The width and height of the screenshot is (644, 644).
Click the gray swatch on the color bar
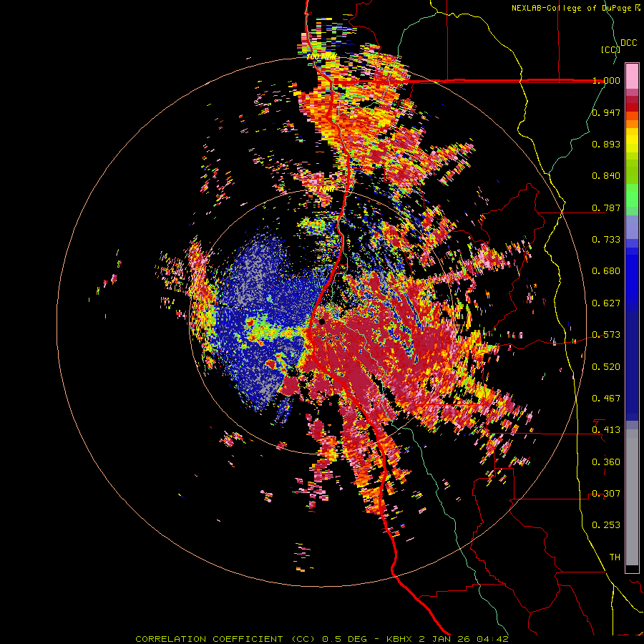(x=632, y=497)
